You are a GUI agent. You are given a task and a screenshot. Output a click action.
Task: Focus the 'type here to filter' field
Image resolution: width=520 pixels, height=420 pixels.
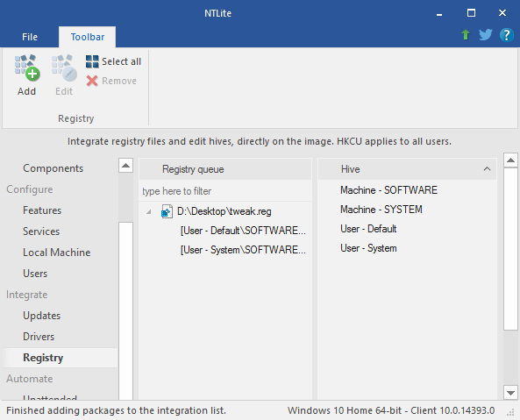click(224, 191)
